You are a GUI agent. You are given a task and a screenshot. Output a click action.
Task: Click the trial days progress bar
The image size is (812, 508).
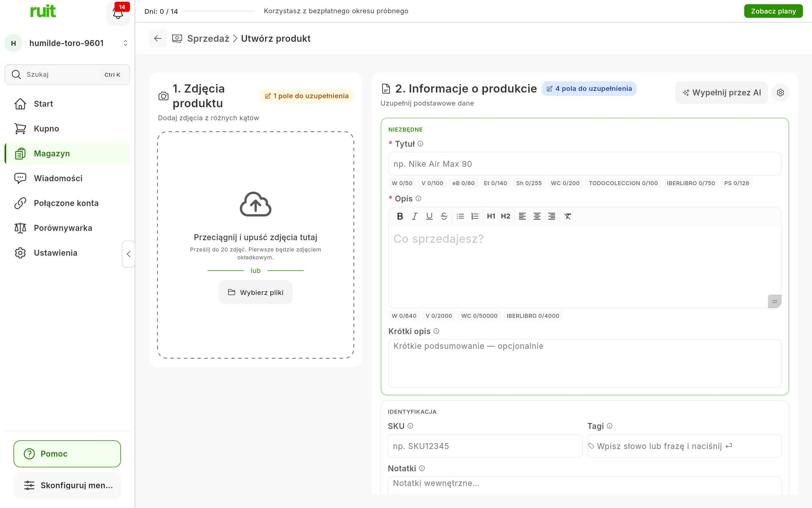pyautogui.click(x=219, y=11)
